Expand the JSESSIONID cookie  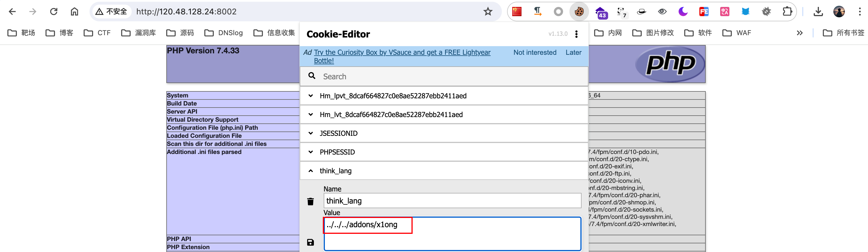point(311,133)
